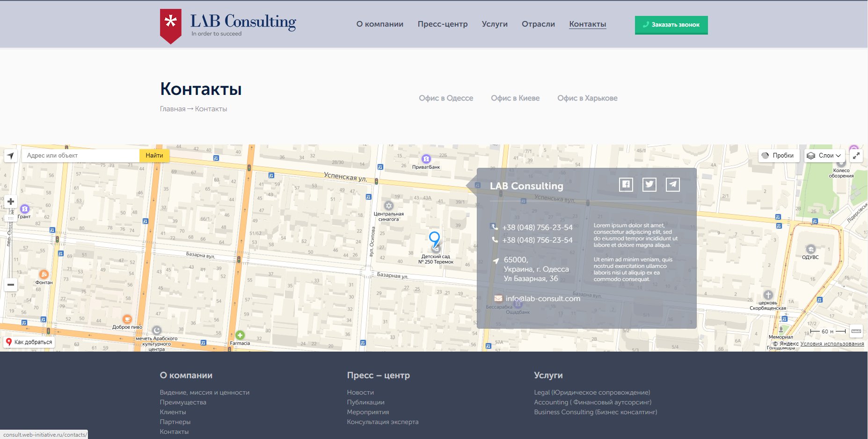Open the map ruler tool
Image resolution: width=868 pixels, height=439 pixels.
856,331
